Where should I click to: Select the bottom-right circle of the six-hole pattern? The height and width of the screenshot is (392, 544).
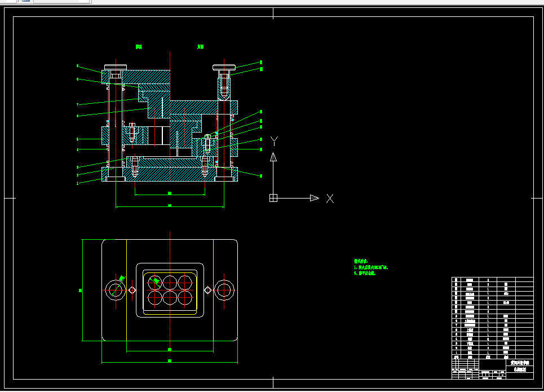pyautogui.click(x=185, y=298)
